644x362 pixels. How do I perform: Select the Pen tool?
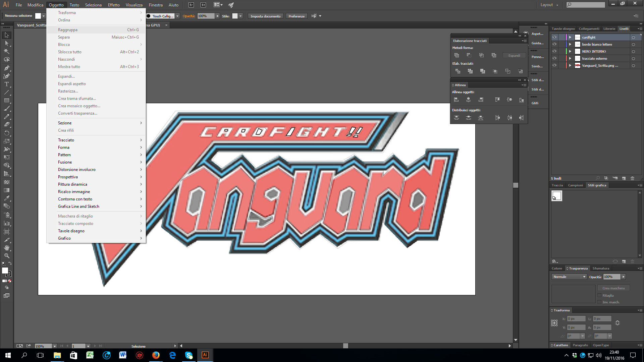click(6, 68)
